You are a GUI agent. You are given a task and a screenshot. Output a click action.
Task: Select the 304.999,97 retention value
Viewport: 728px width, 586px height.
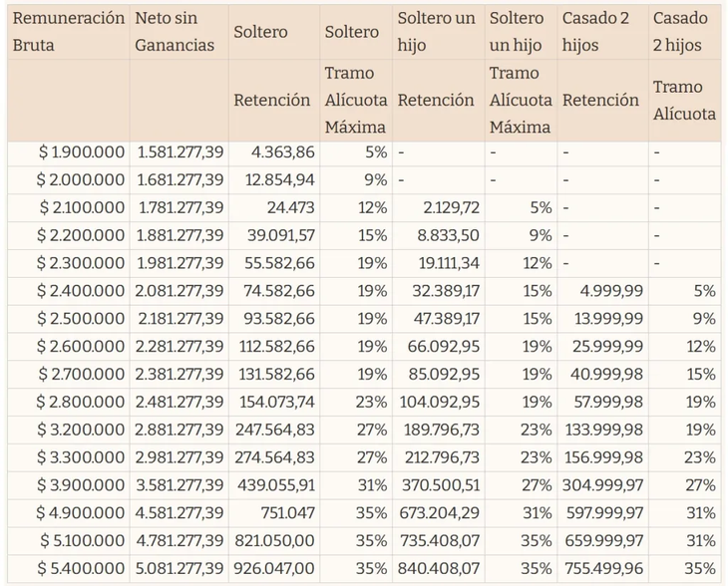pyautogui.click(x=602, y=485)
